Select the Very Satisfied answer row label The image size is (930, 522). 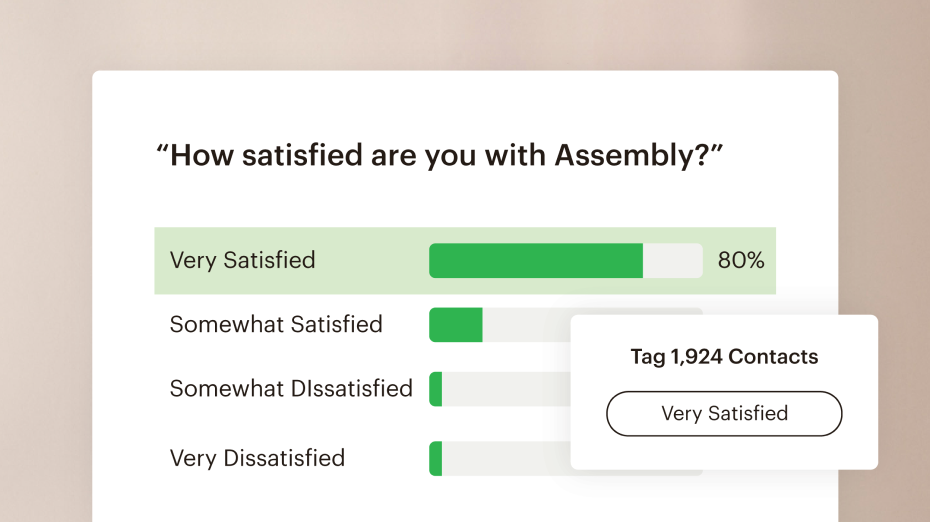coord(242,260)
